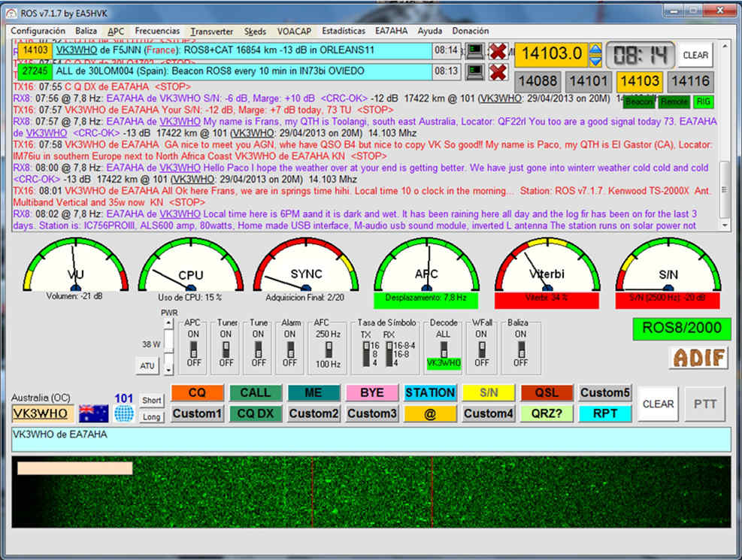The image size is (742, 560).
Task: Click the pink BYE macro button
Action: tap(372, 392)
